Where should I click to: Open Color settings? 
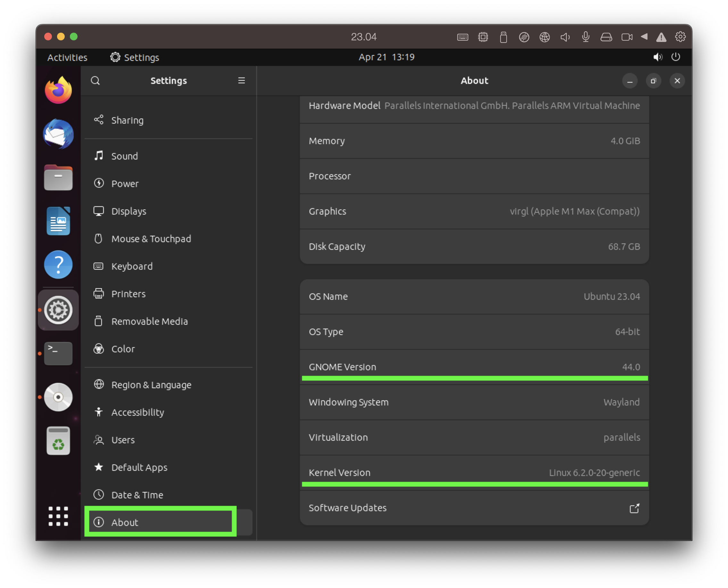169,349
